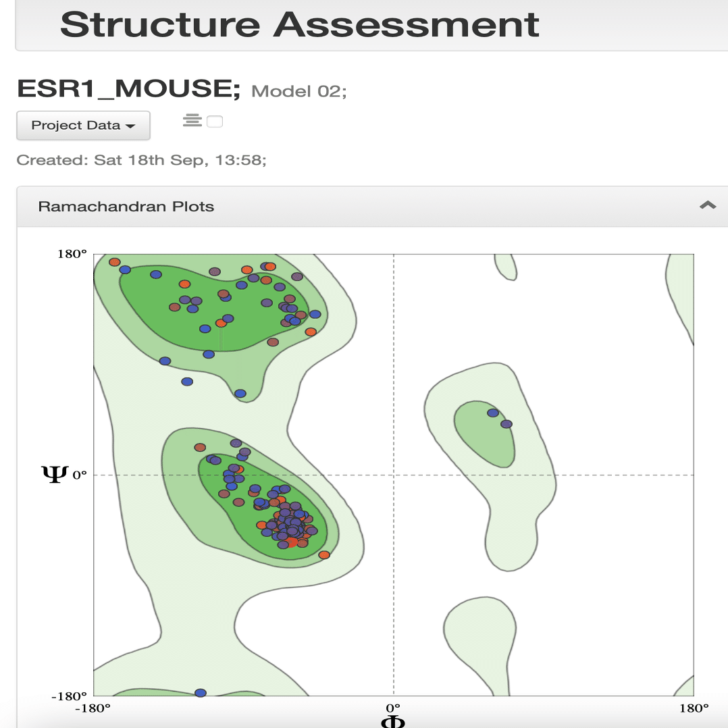Click the Structure Assessment page title
Screen dimensions: 728x728
coord(299,25)
